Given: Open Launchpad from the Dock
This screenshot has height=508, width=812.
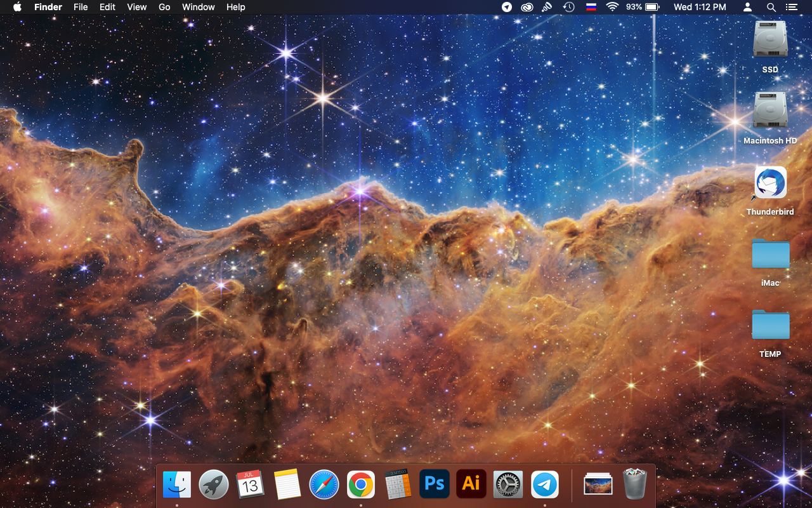Looking at the screenshot, I should pyautogui.click(x=214, y=485).
